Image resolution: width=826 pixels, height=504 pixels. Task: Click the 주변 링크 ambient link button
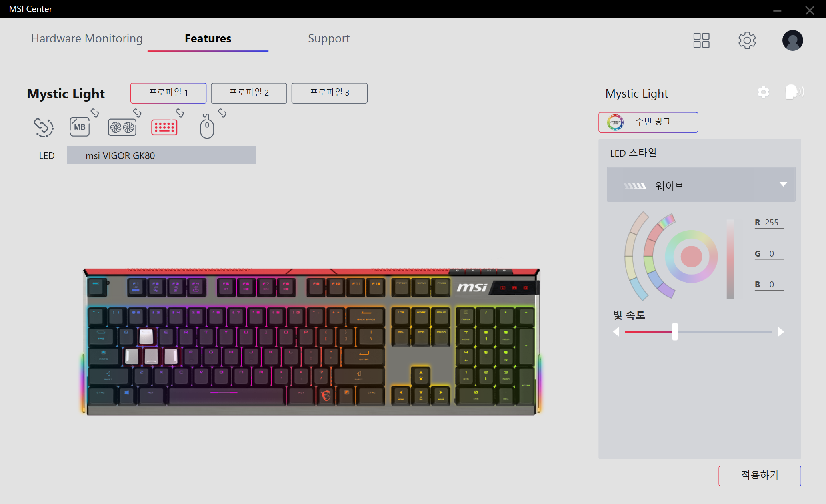(648, 122)
